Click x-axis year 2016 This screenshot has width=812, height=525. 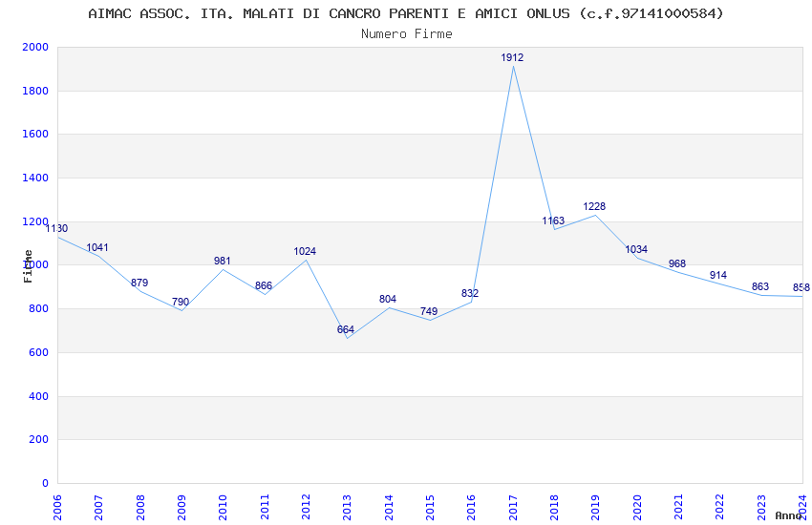[471, 507]
